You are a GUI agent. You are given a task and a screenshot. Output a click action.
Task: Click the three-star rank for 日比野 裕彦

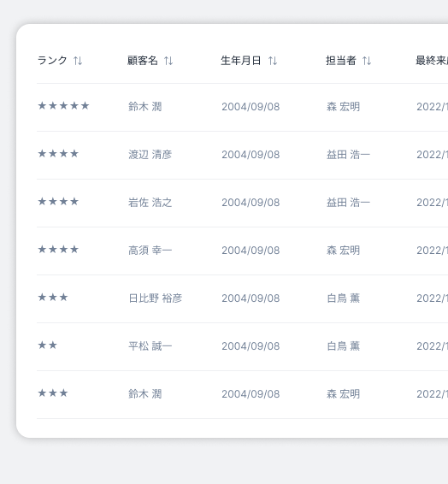[x=53, y=298]
